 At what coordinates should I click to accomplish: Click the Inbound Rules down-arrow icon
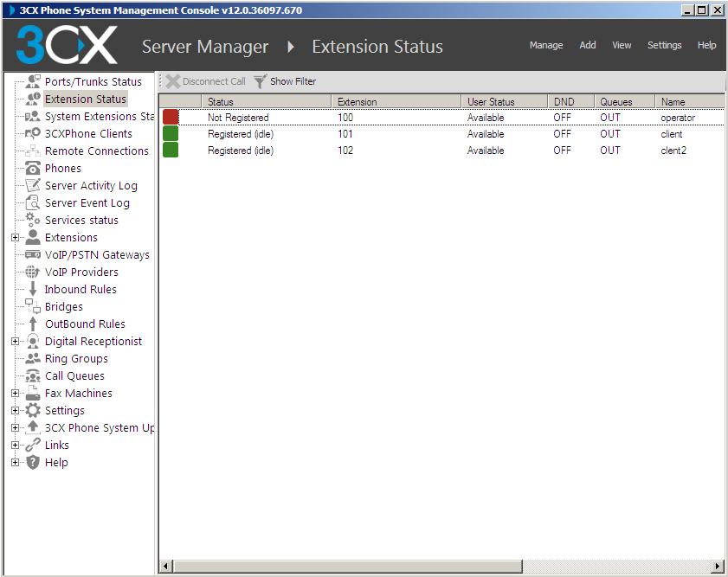(33, 289)
